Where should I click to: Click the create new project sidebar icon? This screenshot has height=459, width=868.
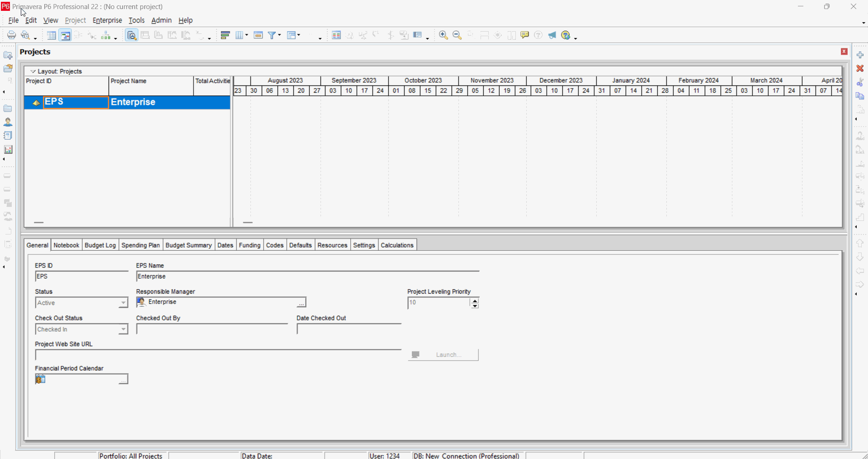(x=8, y=55)
